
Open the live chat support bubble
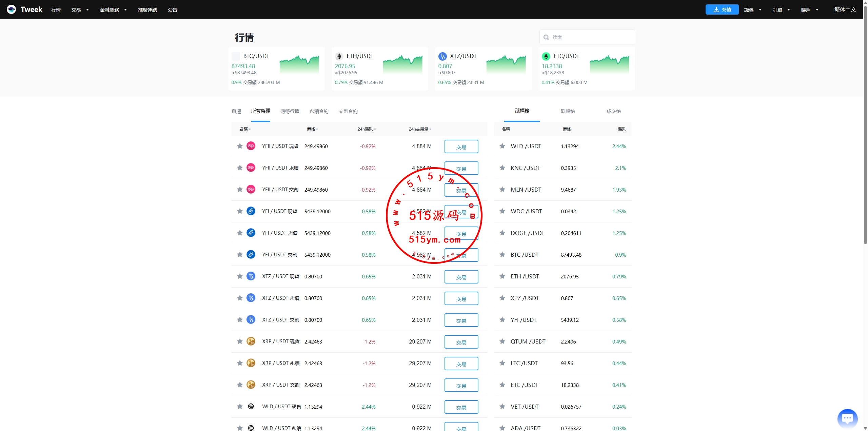pos(847,418)
